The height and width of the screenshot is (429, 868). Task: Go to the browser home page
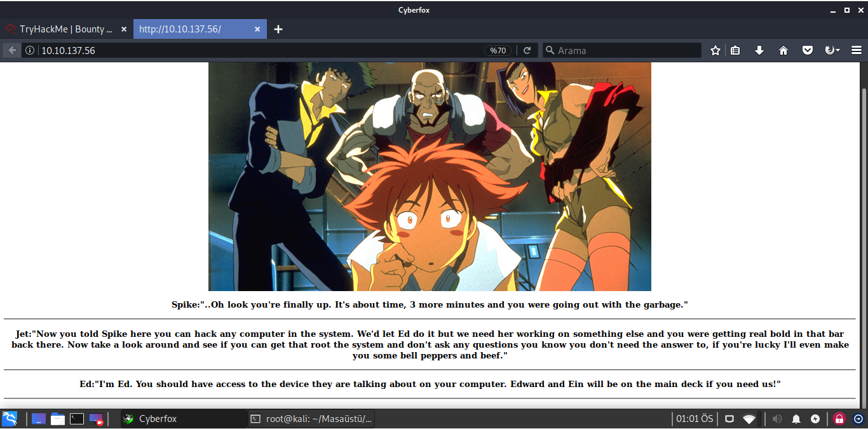click(x=783, y=50)
